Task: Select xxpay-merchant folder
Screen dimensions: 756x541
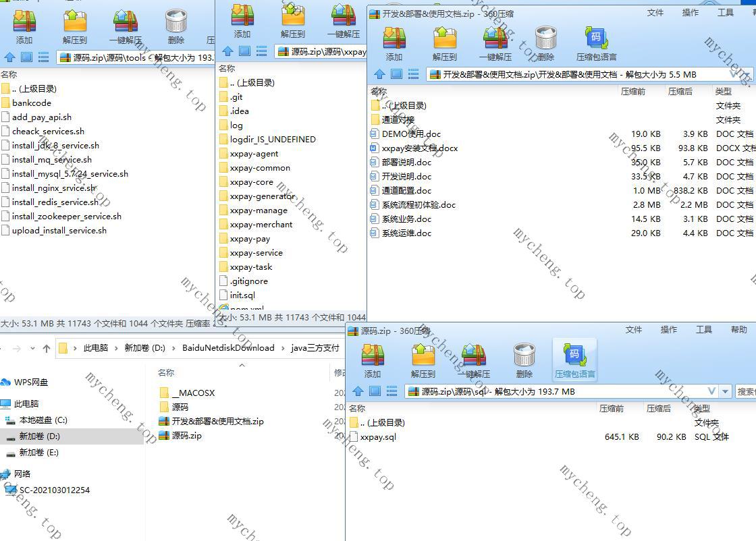Action: [261, 225]
